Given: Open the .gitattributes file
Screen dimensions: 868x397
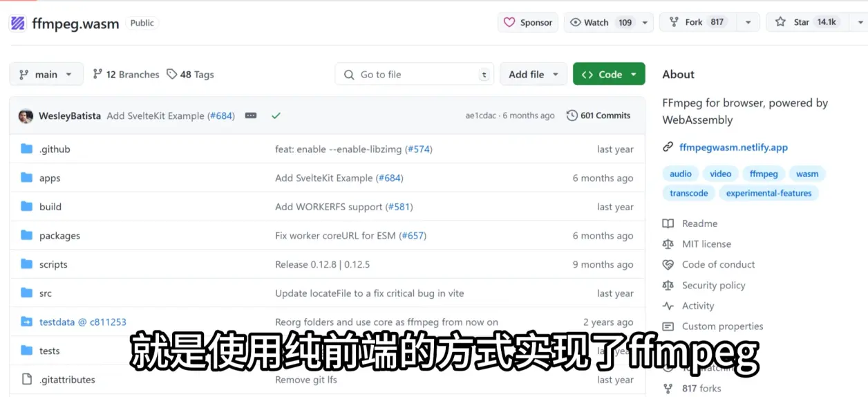Looking at the screenshot, I should (67, 380).
